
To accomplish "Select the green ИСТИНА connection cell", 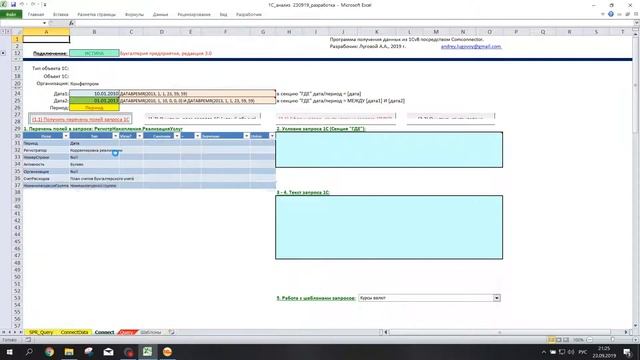I will 94,53.
